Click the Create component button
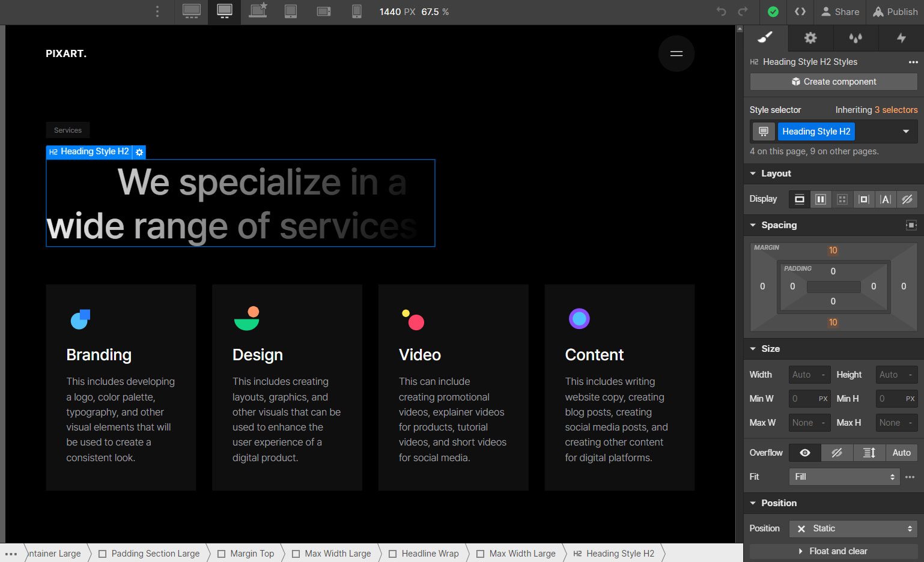Image resolution: width=924 pixels, height=562 pixels. pyautogui.click(x=833, y=81)
